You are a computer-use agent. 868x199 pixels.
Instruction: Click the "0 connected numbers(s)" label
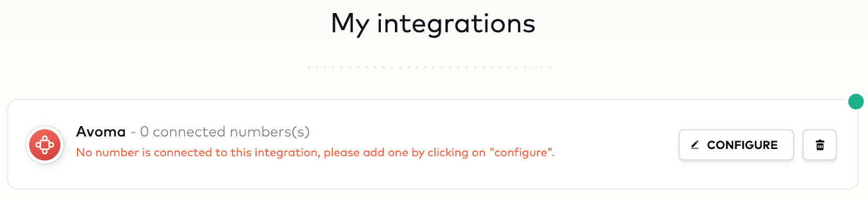(x=225, y=132)
